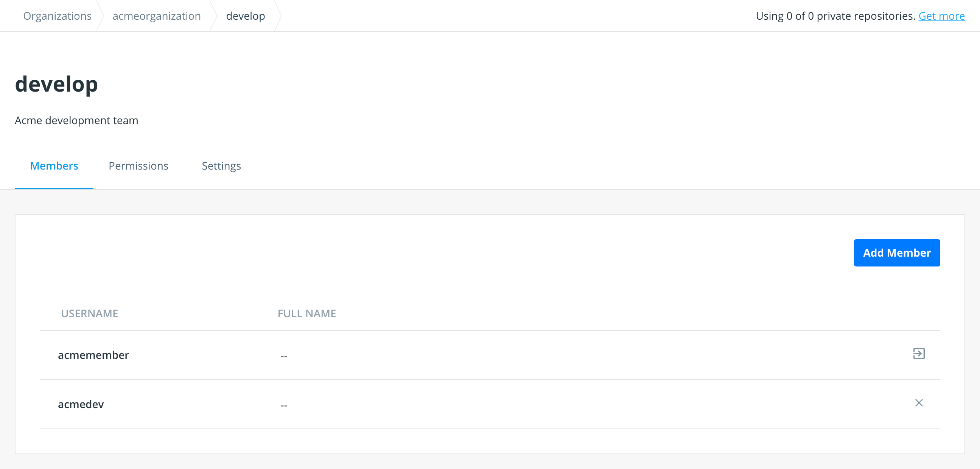The height and width of the screenshot is (469, 980).
Task: Click the leave-team arrow icon on acmemember row
Action: pyautogui.click(x=919, y=354)
